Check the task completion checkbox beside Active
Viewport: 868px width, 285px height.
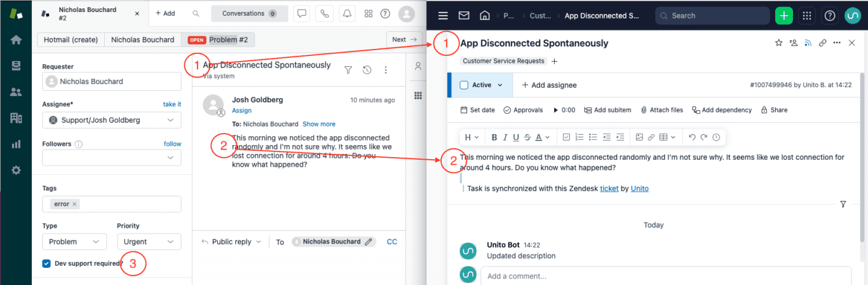464,85
